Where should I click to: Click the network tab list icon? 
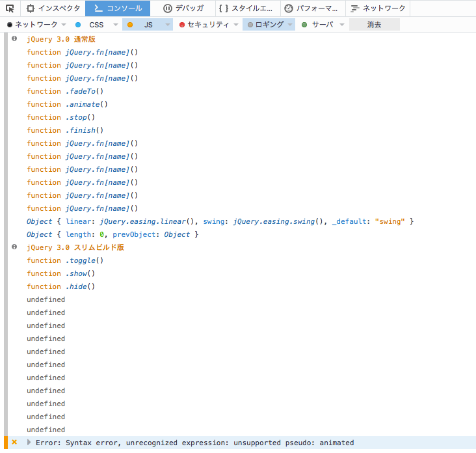[x=354, y=8]
